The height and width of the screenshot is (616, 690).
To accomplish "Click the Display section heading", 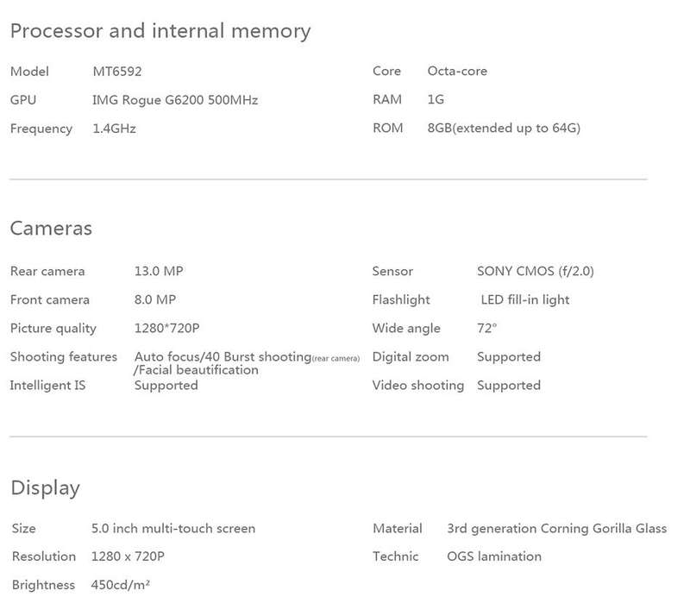I will tap(46, 488).
